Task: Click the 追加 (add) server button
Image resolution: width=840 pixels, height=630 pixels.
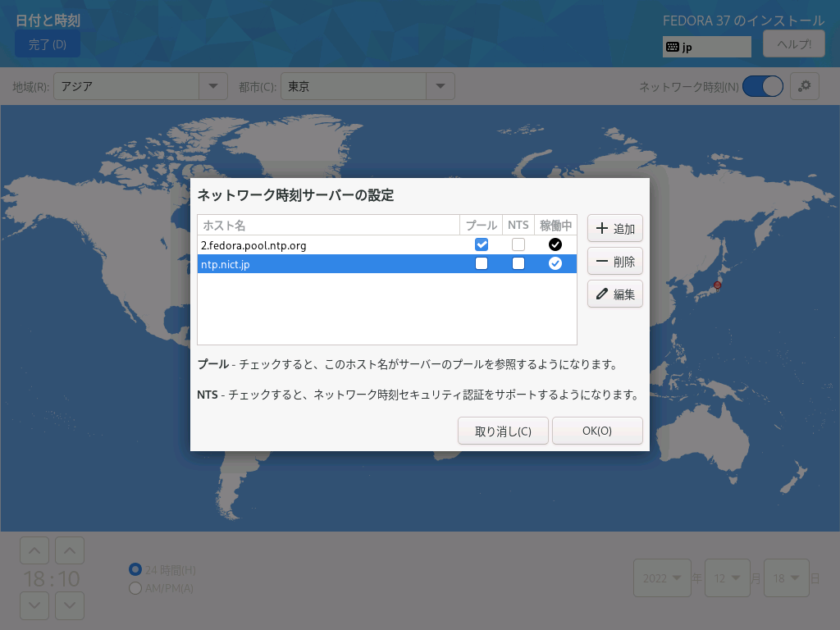Action: 614,229
